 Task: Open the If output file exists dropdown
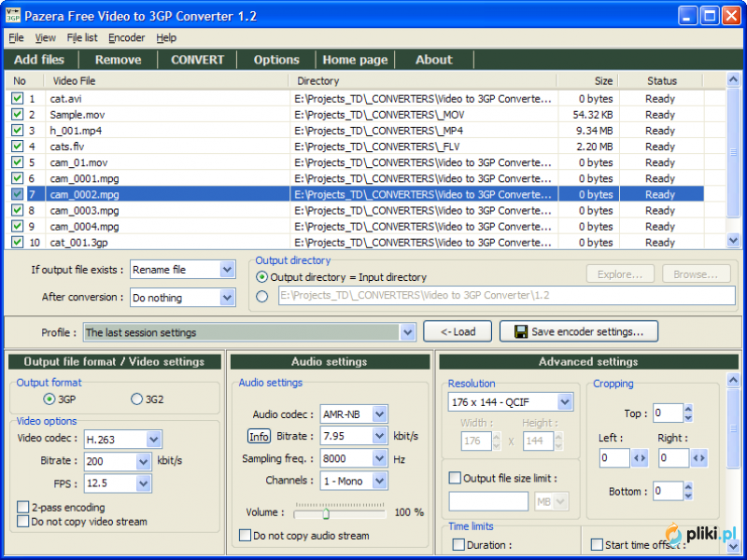pos(228,270)
